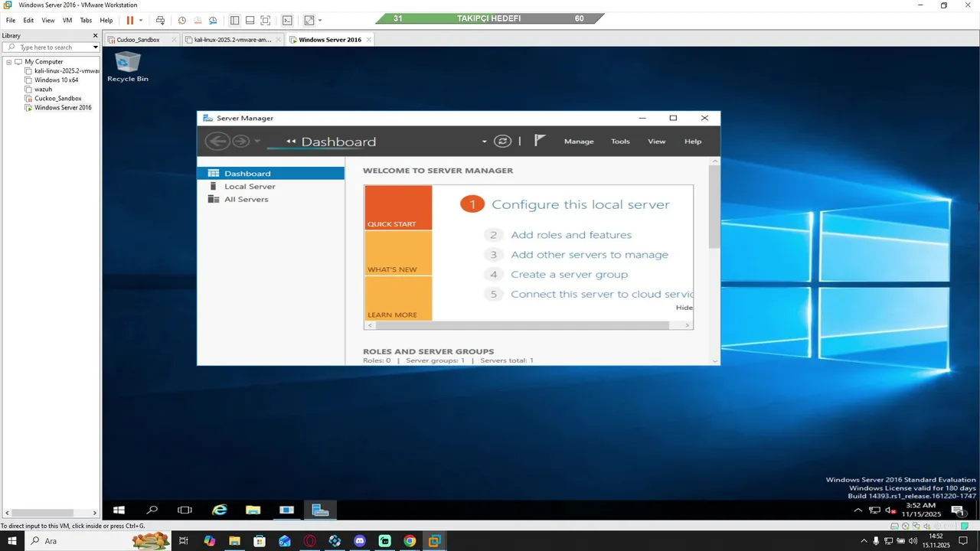
Task: Open the Tabs menu in VMware
Action: tap(86, 21)
